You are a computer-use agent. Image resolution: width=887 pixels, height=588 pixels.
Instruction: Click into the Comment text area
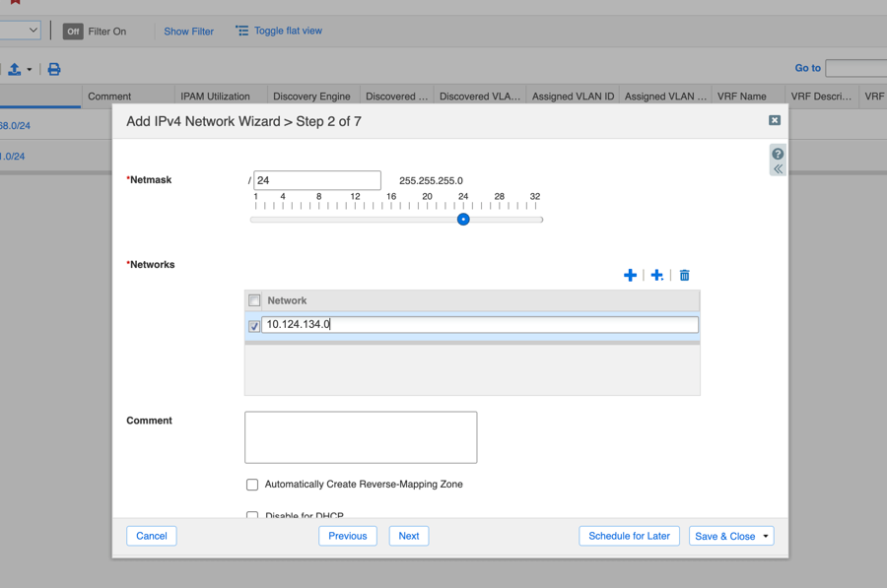coord(361,437)
